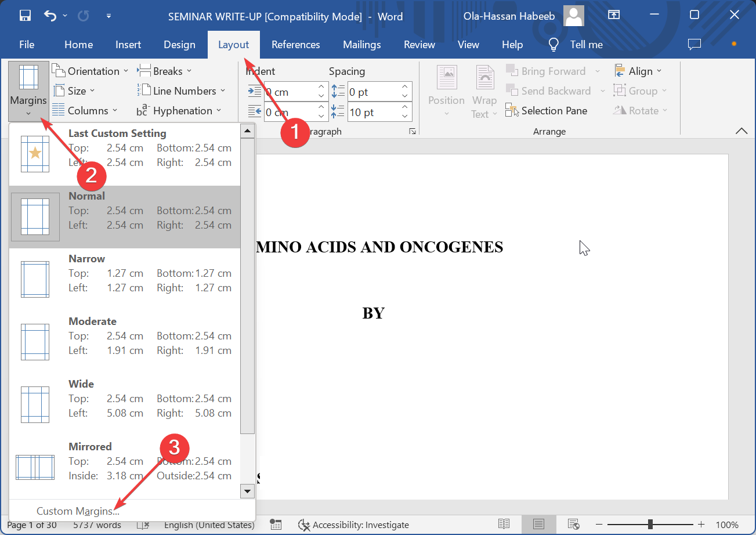
Task: Select the Web Layout view icon
Action: point(573,525)
